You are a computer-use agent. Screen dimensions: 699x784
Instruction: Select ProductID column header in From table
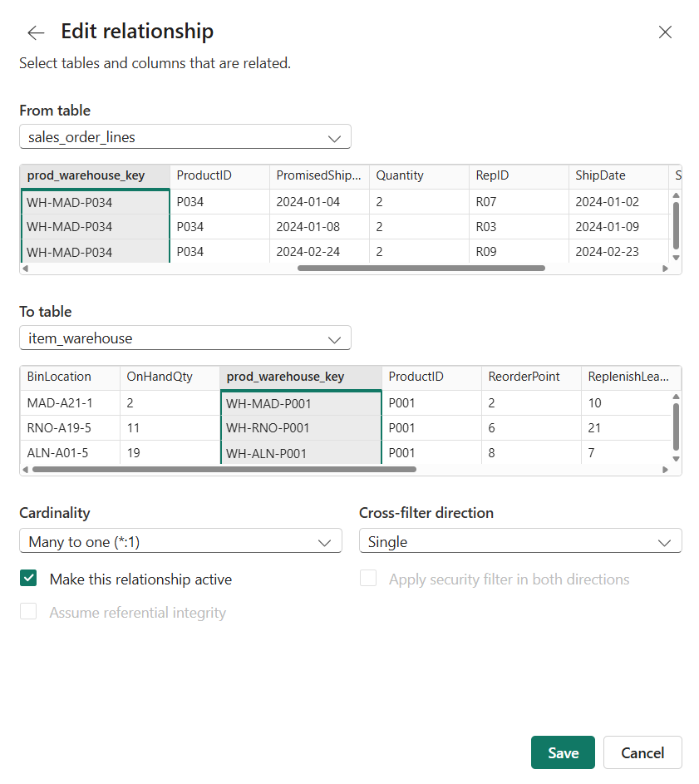(x=219, y=176)
